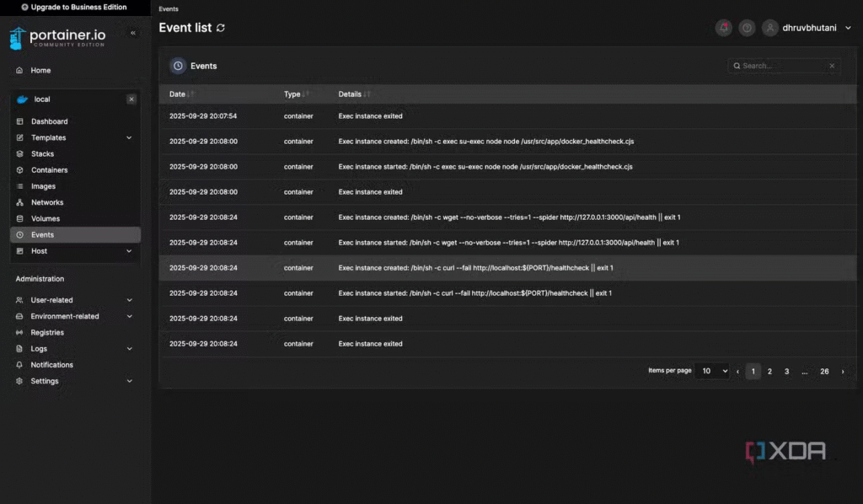The height and width of the screenshot is (504, 863).
Task: Click the help question mark icon
Action: 747,28
